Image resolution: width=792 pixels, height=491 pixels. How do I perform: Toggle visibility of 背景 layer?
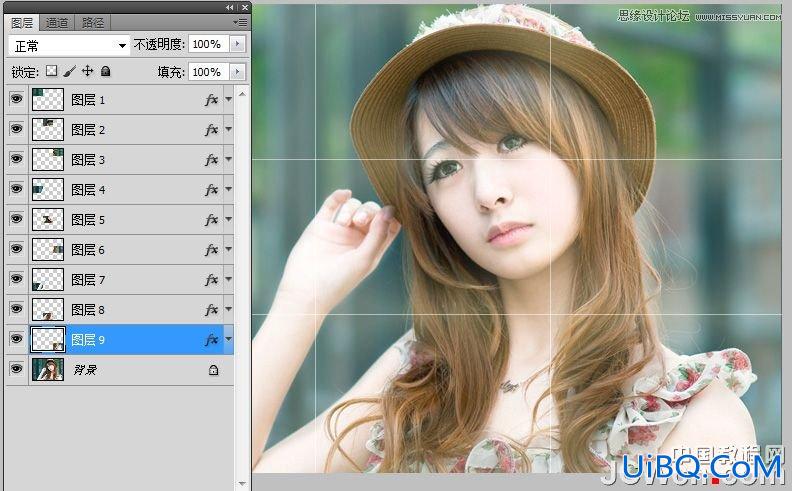coord(17,369)
